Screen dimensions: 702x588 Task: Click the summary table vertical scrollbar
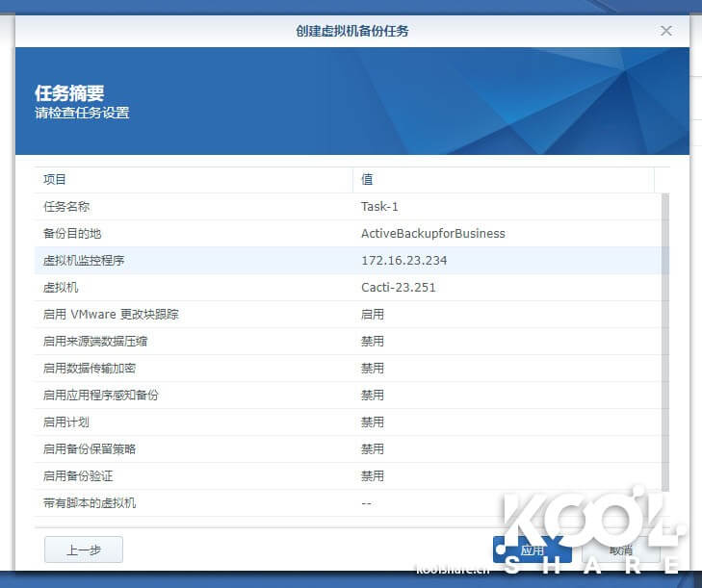pos(664,346)
